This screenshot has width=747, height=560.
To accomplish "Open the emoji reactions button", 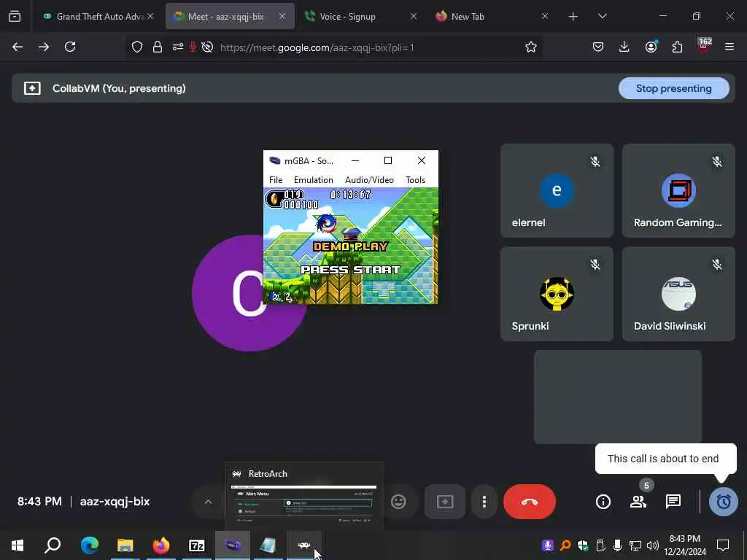I will point(398,502).
